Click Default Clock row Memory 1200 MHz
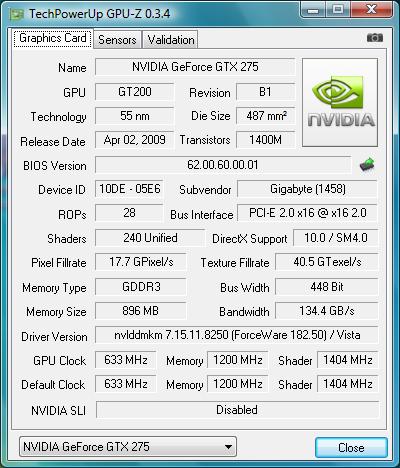 (238, 384)
